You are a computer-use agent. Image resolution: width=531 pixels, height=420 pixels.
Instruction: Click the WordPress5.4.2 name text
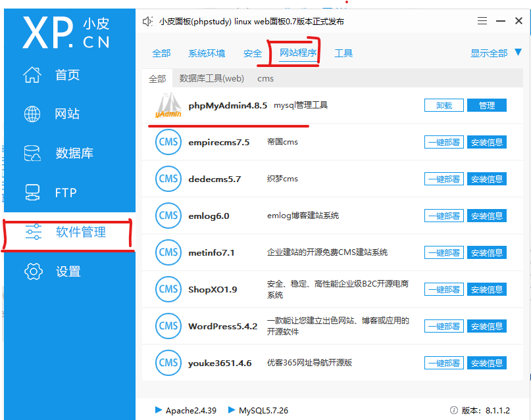[x=223, y=326]
